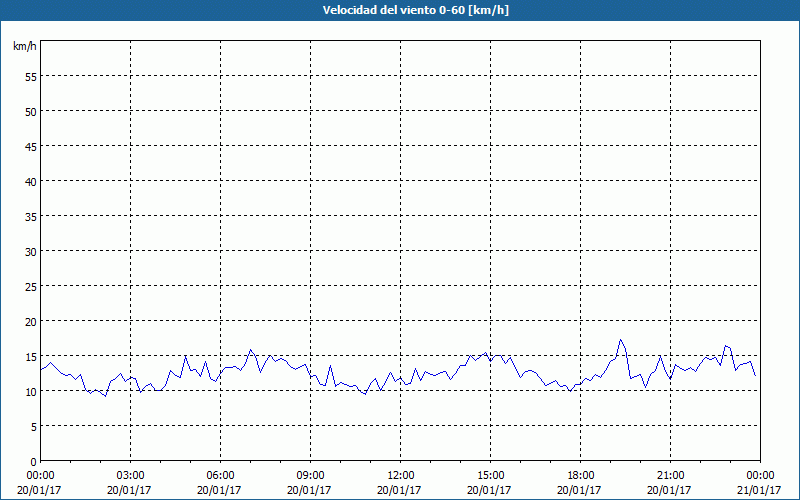
Task: Click the y-axis value 10
Action: [x=31, y=391]
